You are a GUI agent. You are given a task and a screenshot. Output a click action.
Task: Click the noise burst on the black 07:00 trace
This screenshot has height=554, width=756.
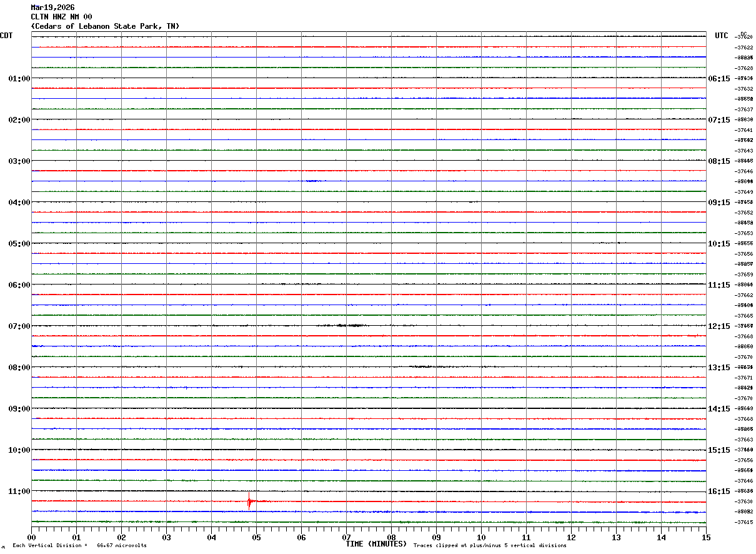(343, 325)
